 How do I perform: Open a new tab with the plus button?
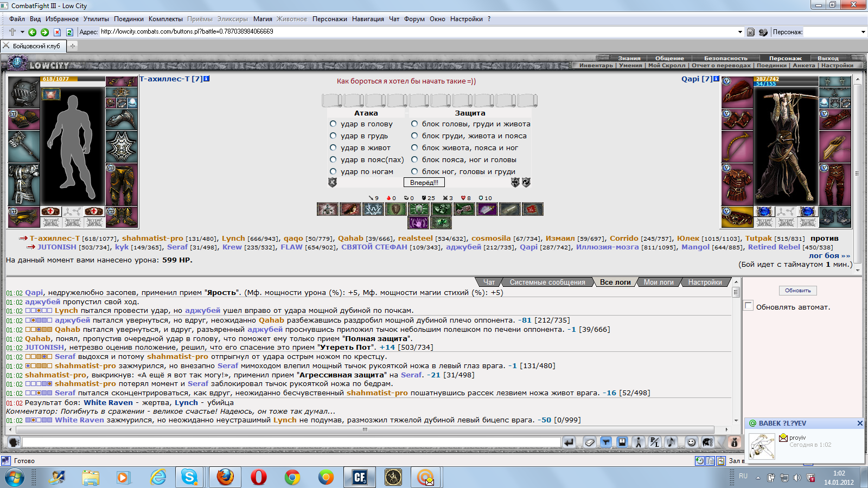tap(72, 46)
